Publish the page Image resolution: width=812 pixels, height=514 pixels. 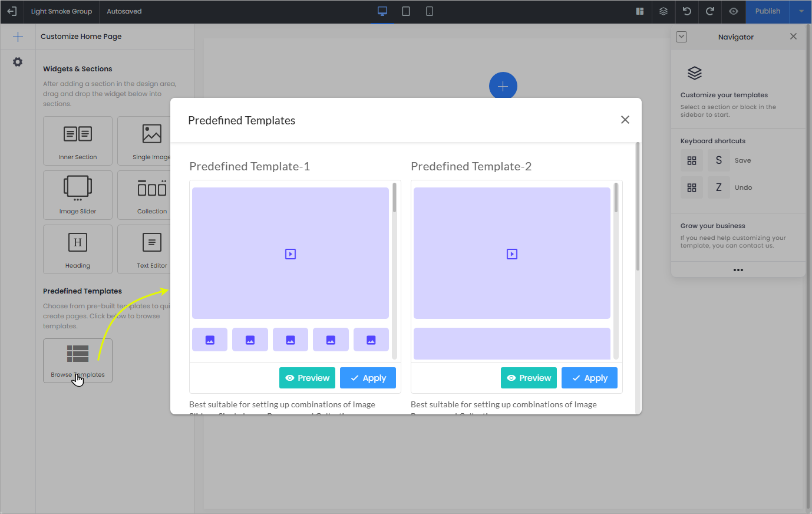tap(768, 11)
